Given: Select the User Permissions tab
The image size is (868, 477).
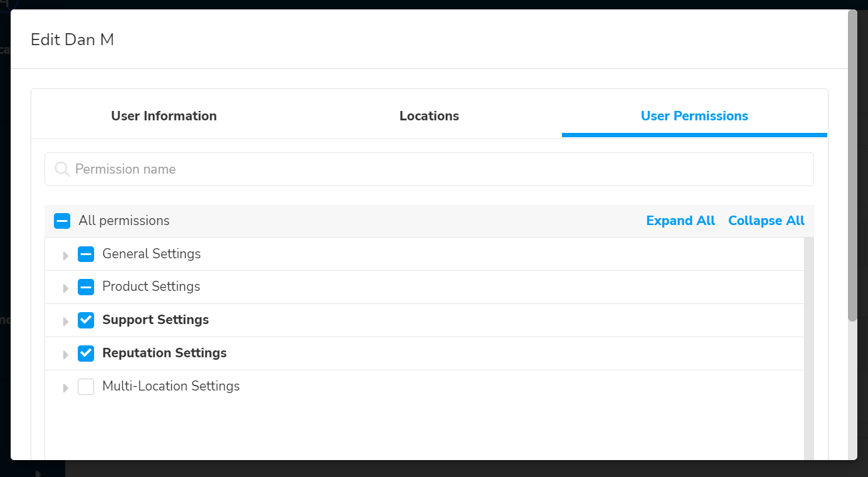Looking at the screenshot, I should (x=694, y=116).
